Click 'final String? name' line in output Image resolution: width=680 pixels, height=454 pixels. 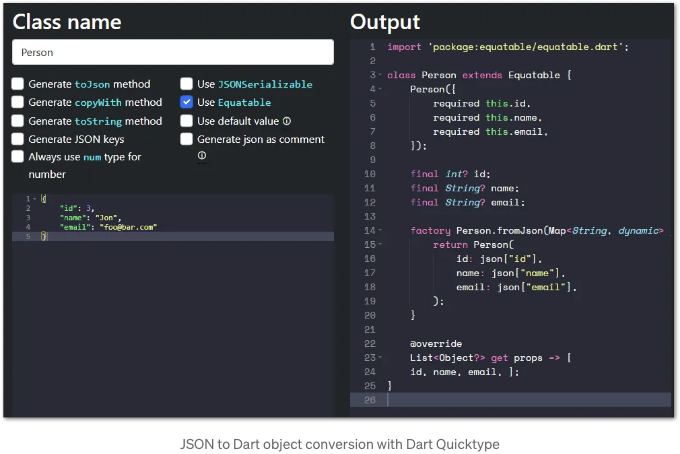point(464,188)
